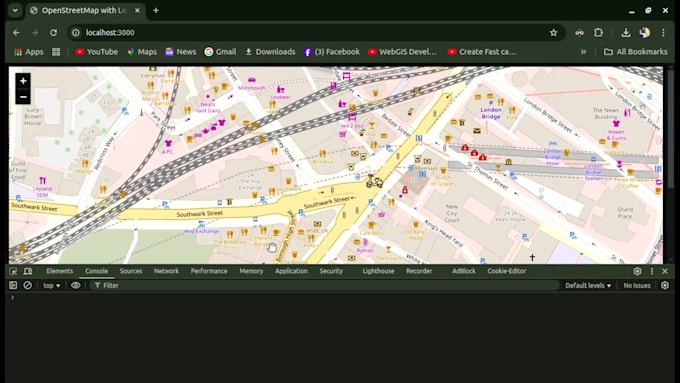Open the Extensions puzzle icon
The width and height of the screenshot is (680, 383).
click(x=598, y=33)
